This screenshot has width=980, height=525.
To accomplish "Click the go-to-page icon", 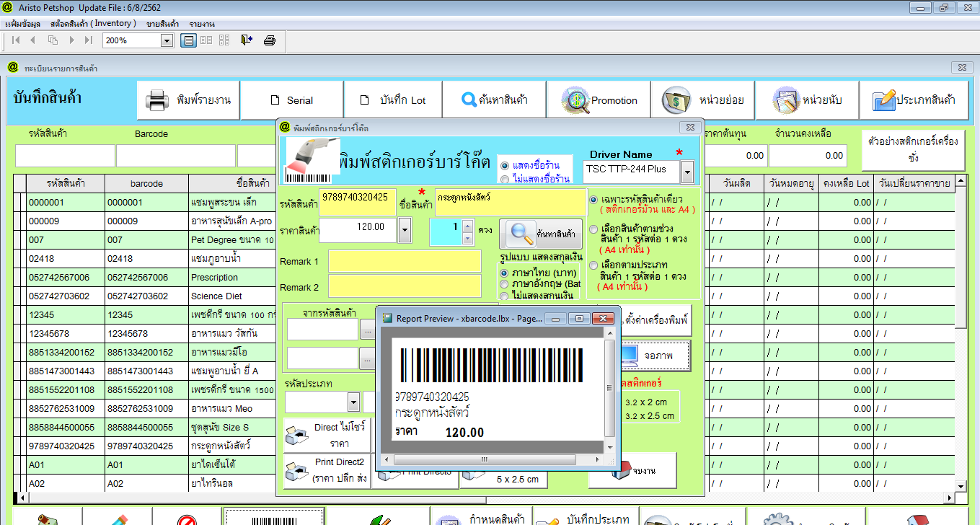I will pos(53,40).
